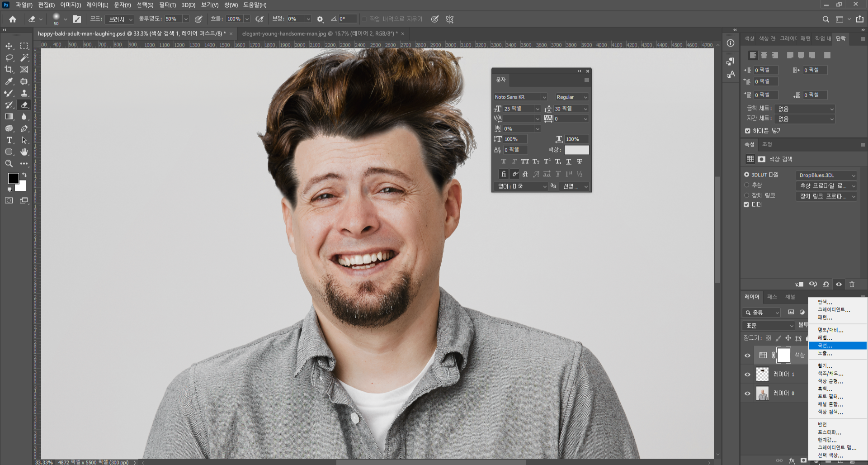Viewport: 868px width, 465px height.
Task: Select the Zoom magnifier tool
Action: (9, 164)
